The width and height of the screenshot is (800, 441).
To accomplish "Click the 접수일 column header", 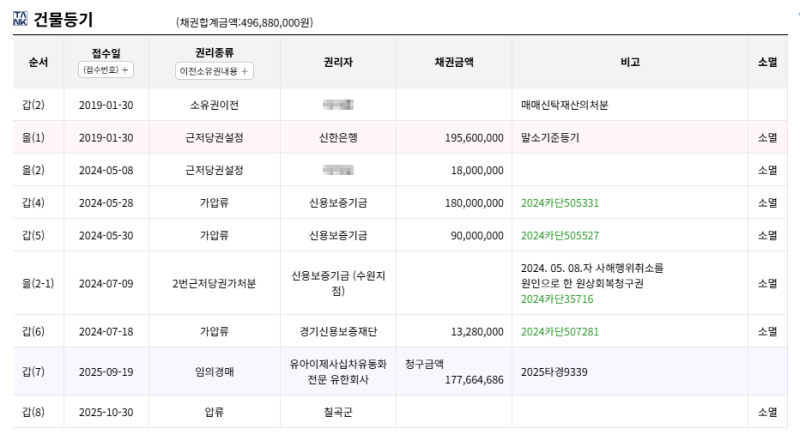I will [106, 53].
